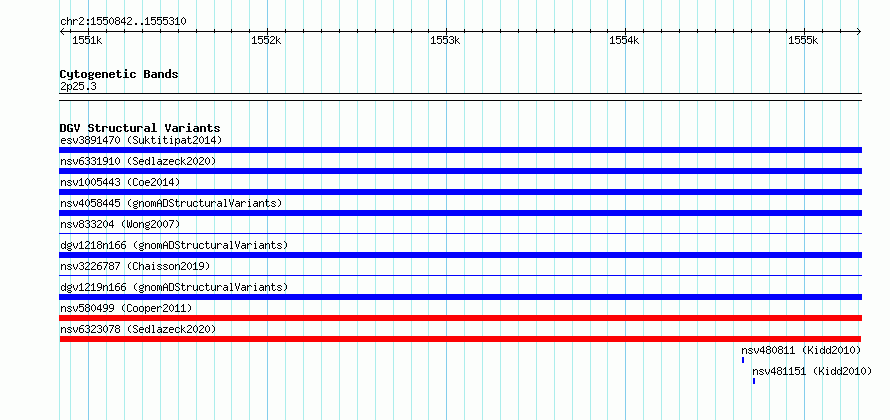Click nsv480811 (Kidd2010) label
This screenshot has height=420, width=890.
[x=801, y=350]
